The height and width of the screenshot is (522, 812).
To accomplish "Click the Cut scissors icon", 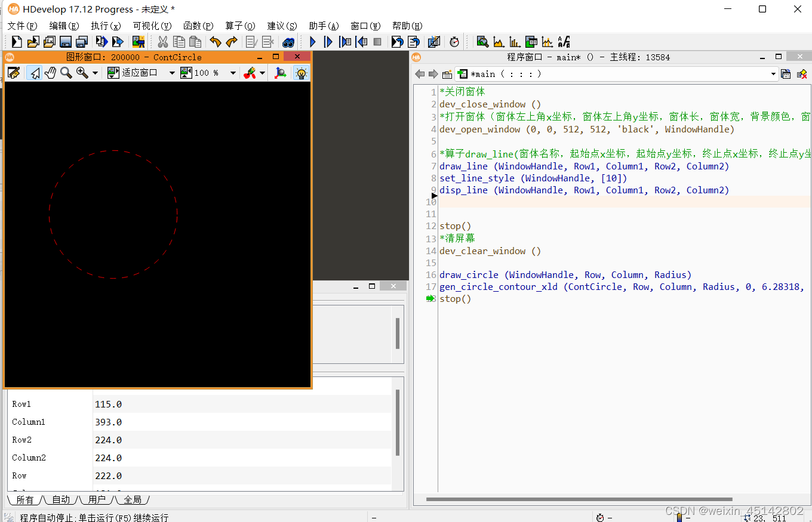I will point(162,42).
